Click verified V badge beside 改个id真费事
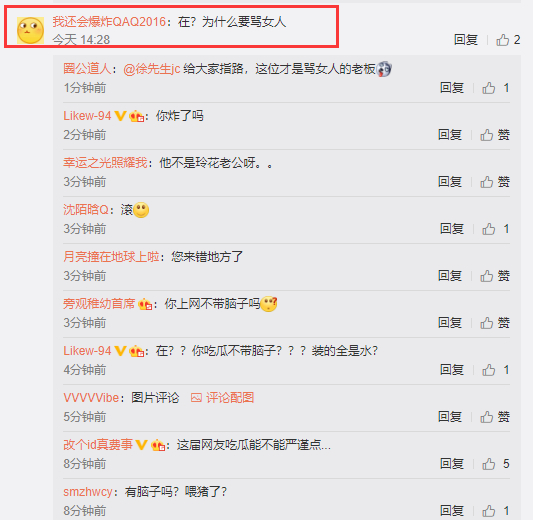 (x=141, y=445)
